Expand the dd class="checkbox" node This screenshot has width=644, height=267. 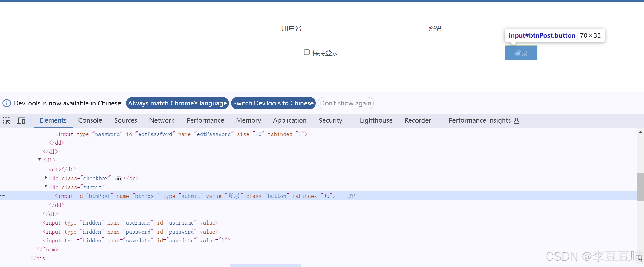click(x=46, y=177)
